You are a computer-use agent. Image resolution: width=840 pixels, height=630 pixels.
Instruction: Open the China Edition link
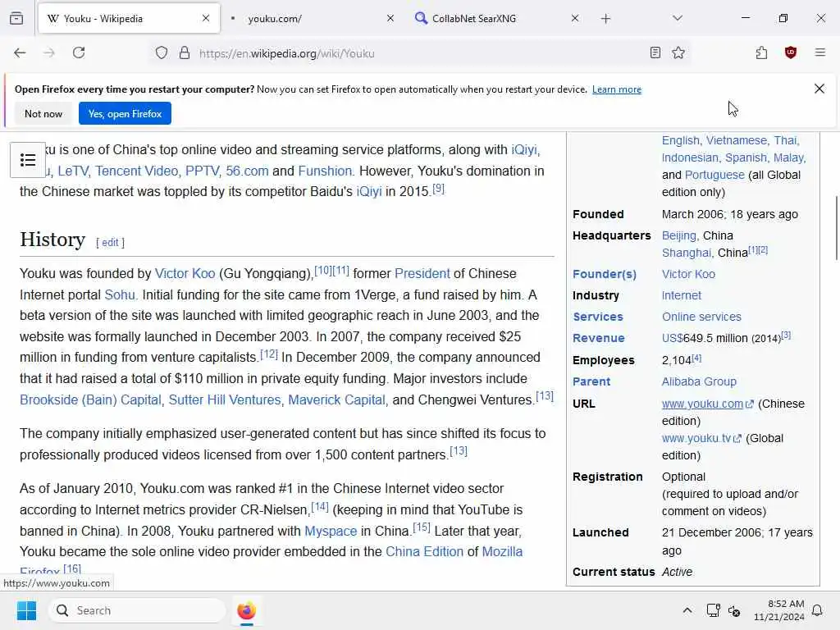[x=424, y=552]
